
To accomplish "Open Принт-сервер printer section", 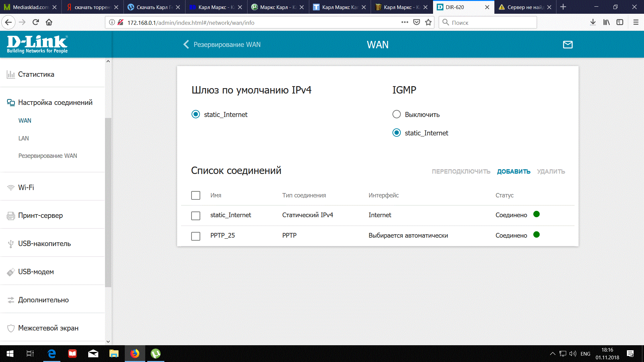I will [x=40, y=216].
